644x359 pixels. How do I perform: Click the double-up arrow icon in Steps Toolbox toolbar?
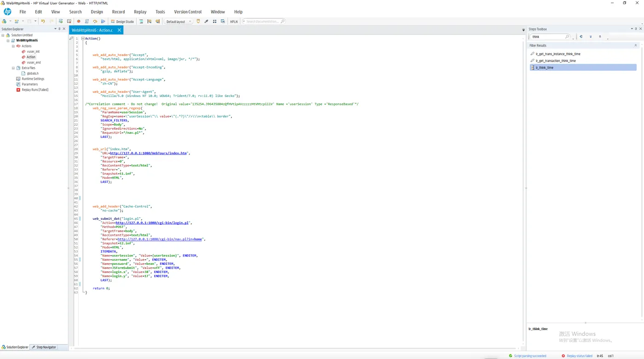click(600, 37)
